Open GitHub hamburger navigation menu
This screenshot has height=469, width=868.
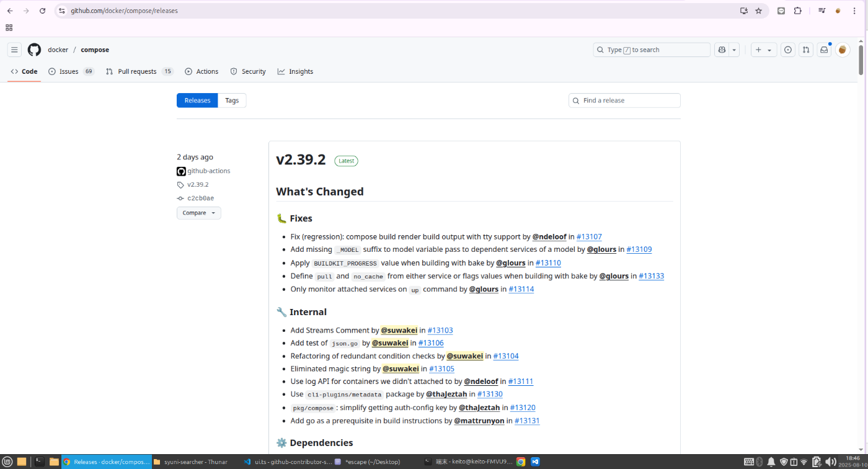(x=15, y=50)
